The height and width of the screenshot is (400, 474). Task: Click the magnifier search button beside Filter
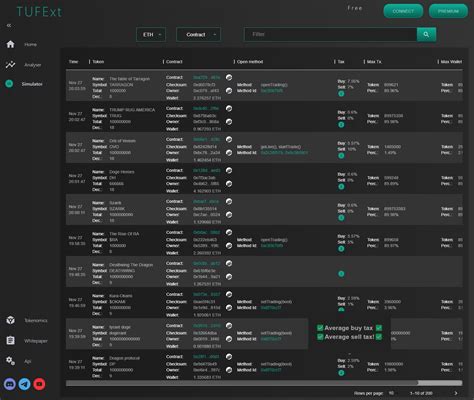[x=426, y=34]
